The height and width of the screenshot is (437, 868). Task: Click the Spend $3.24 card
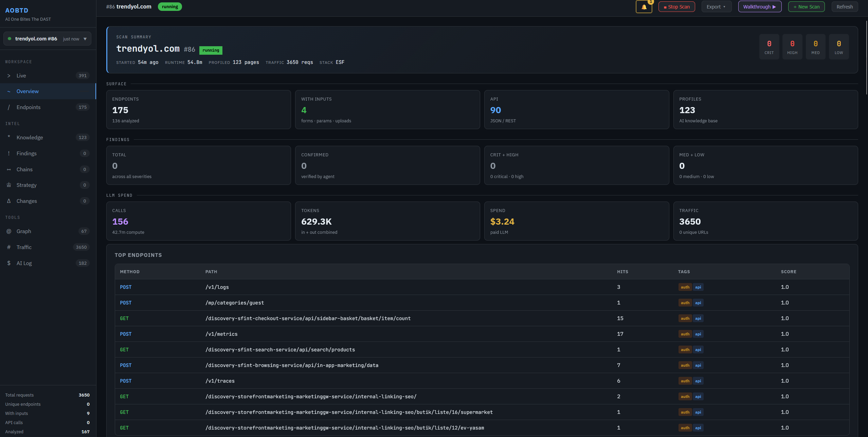(x=577, y=221)
